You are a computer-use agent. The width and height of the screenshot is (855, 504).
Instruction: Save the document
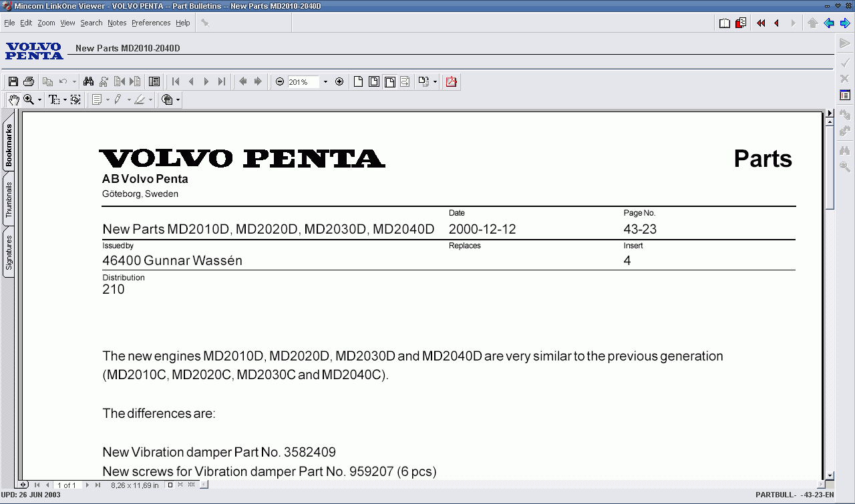(13, 81)
